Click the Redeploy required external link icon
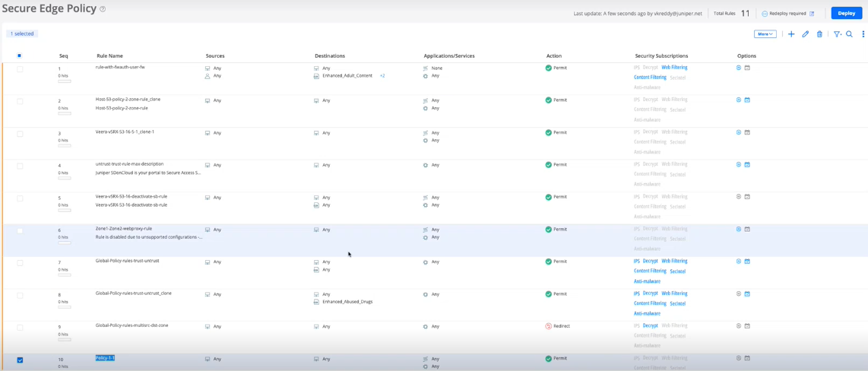868x371 pixels. click(812, 14)
